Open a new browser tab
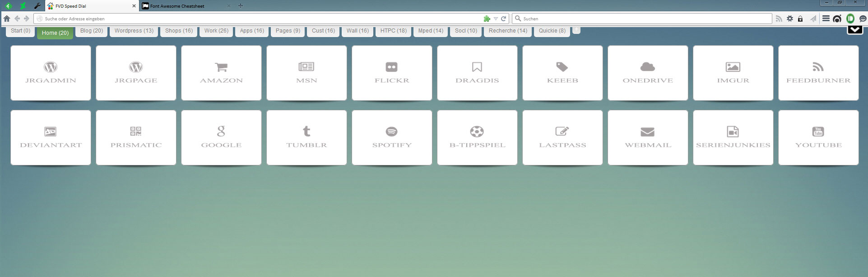Screen dimensions: 868x277 (x=241, y=6)
